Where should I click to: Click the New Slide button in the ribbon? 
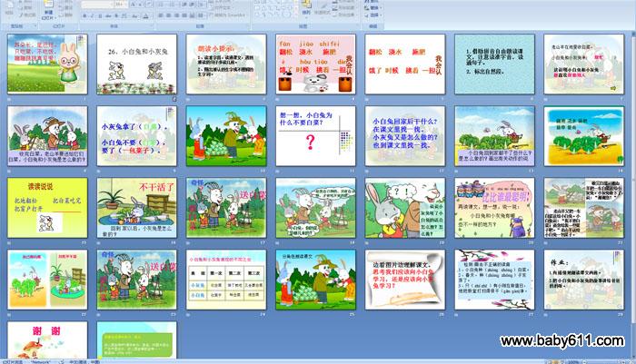tap(48, 10)
